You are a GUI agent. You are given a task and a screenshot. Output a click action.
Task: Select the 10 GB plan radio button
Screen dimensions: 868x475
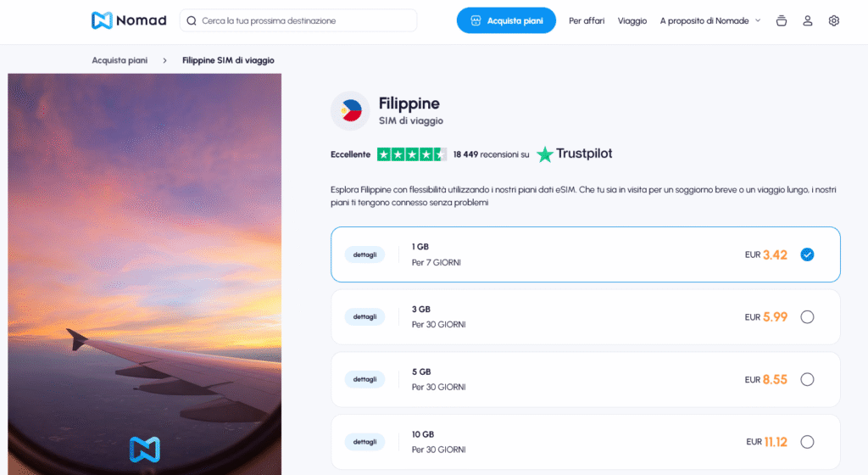point(807,441)
